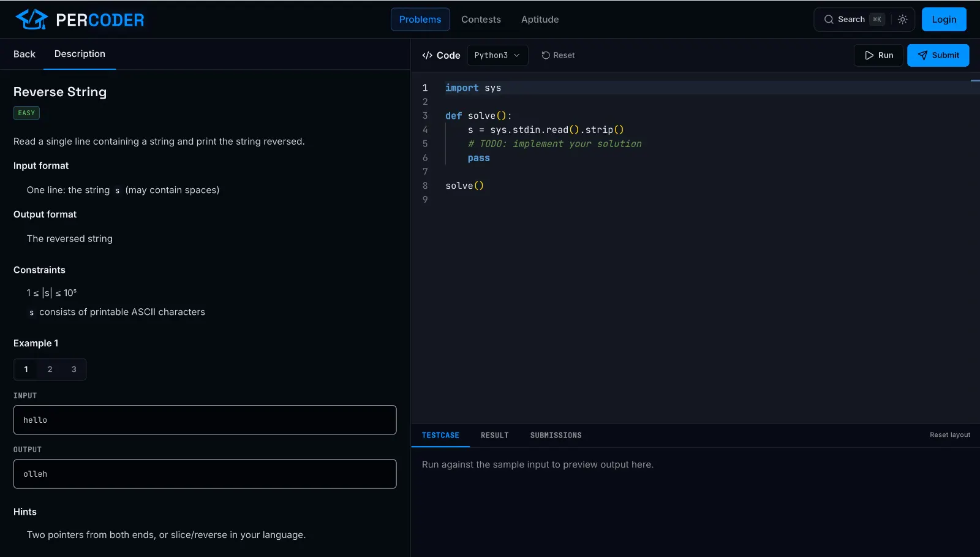Click the magnifier search icon
The width and height of the screenshot is (980, 557).
(829, 20)
